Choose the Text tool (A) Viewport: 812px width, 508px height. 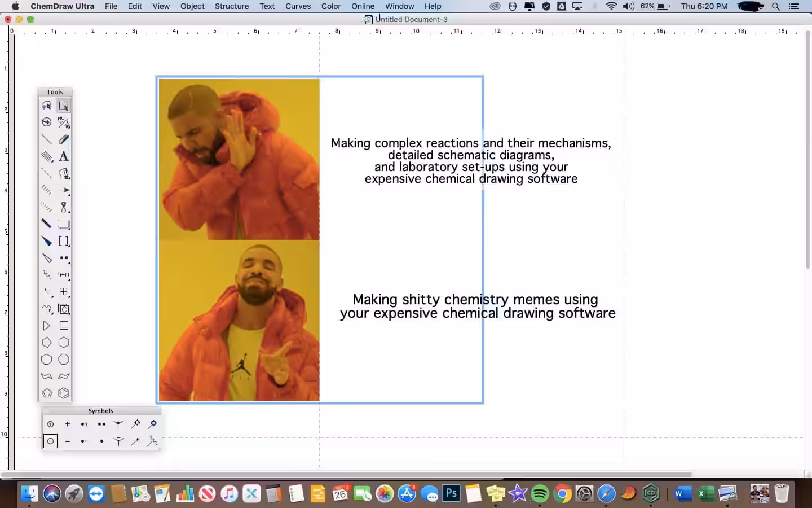(63, 156)
